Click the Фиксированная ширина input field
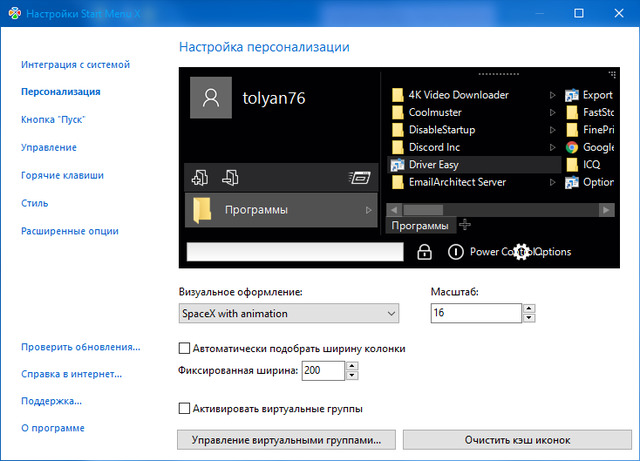The width and height of the screenshot is (640, 461). [323, 371]
